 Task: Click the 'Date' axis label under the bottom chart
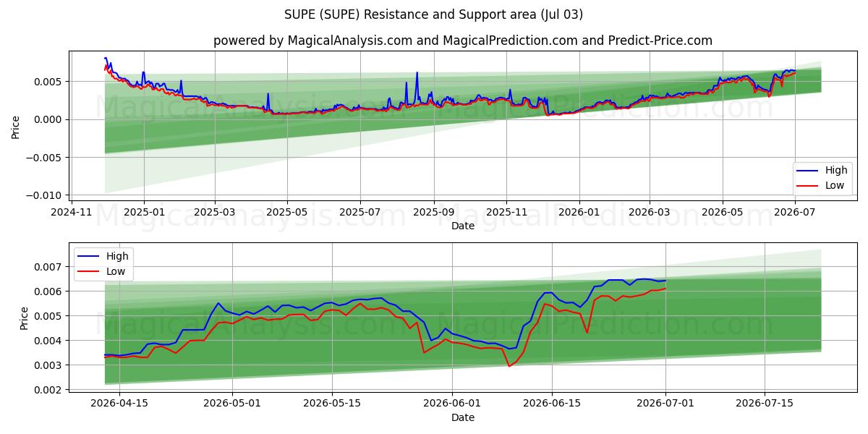pos(463,417)
